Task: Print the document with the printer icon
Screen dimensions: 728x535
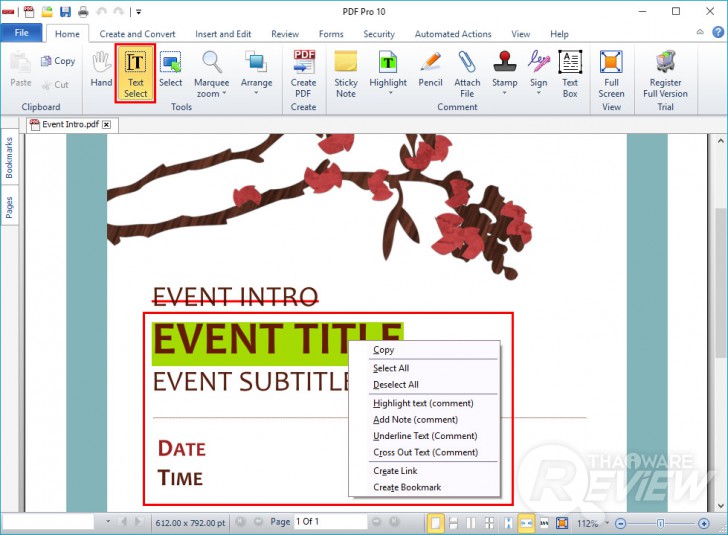Action: [83, 12]
